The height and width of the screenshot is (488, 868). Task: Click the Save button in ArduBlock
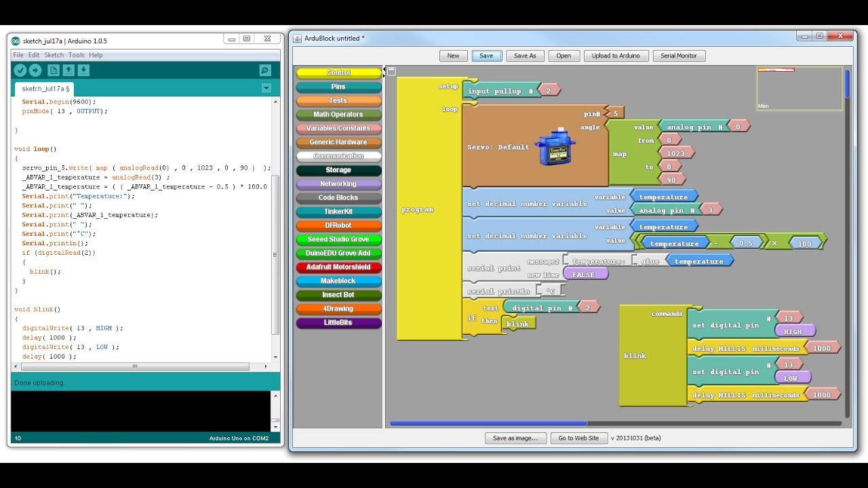[486, 56]
